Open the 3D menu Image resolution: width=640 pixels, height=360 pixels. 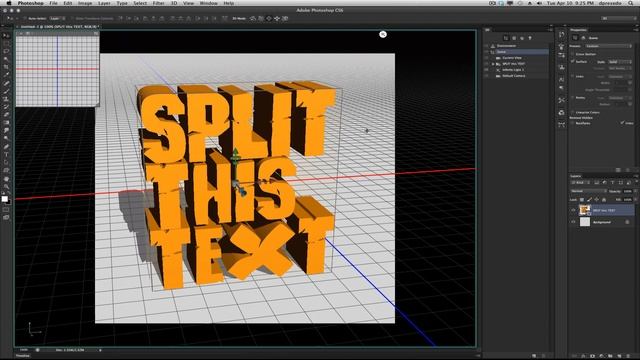pos(174,3)
